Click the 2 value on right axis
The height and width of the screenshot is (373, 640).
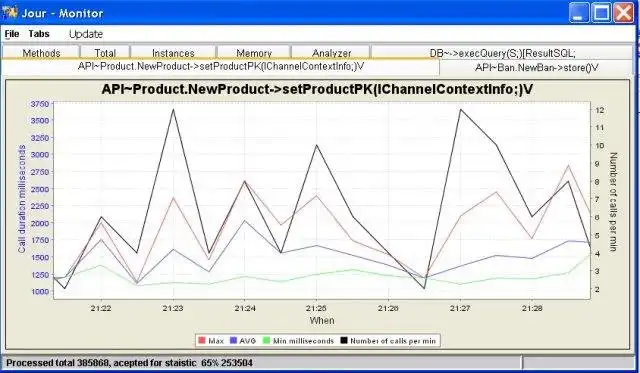(x=597, y=289)
